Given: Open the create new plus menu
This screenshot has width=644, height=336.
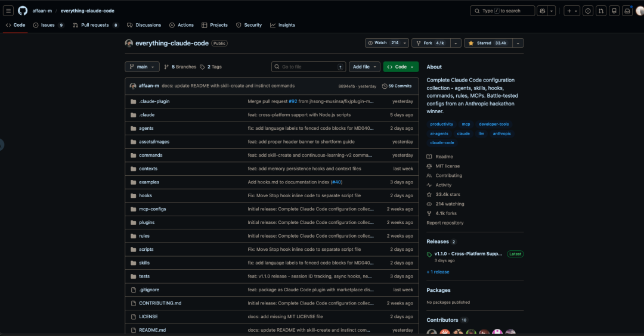Looking at the screenshot, I should [572, 11].
